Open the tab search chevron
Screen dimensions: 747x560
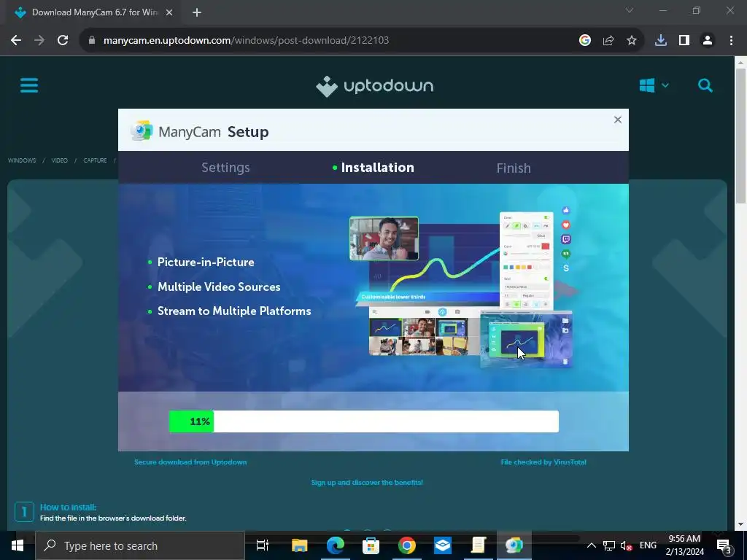[x=630, y=10]
